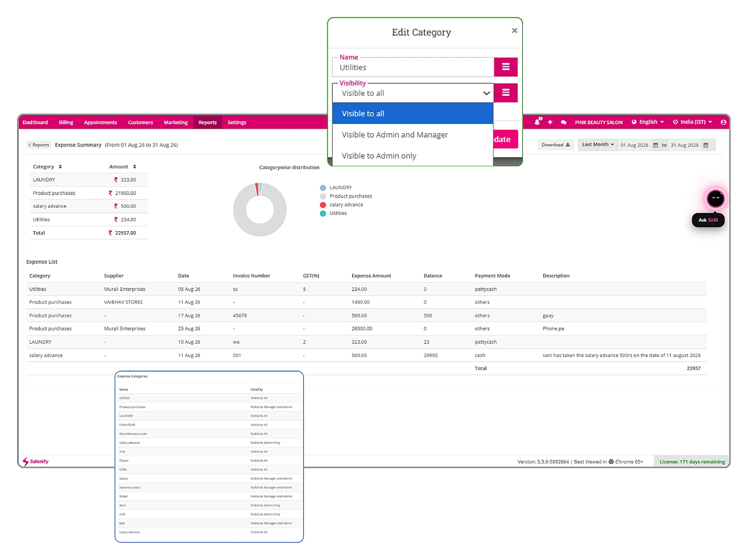
Task: Open the Ask SIA assistant avatar
Action: [715, 199]
